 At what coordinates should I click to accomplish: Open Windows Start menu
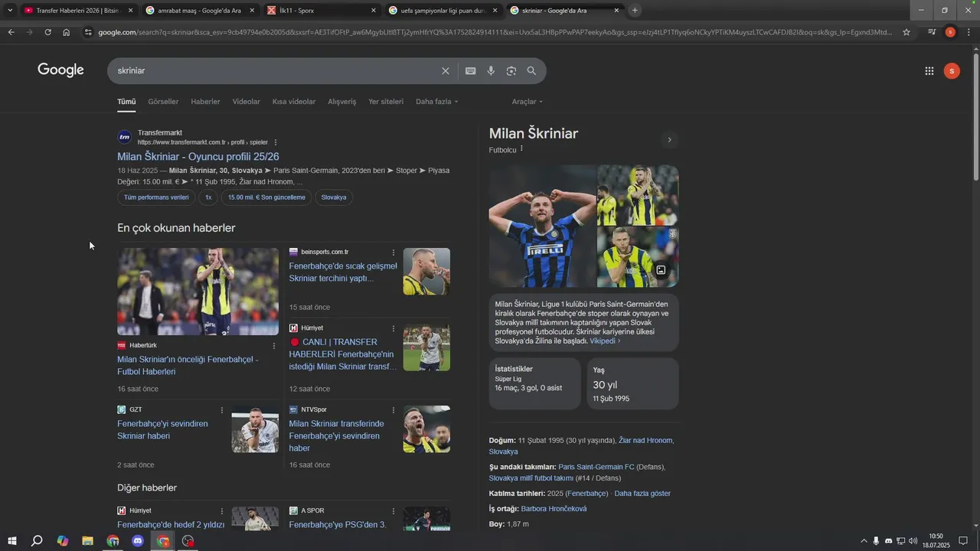(11, 541)
